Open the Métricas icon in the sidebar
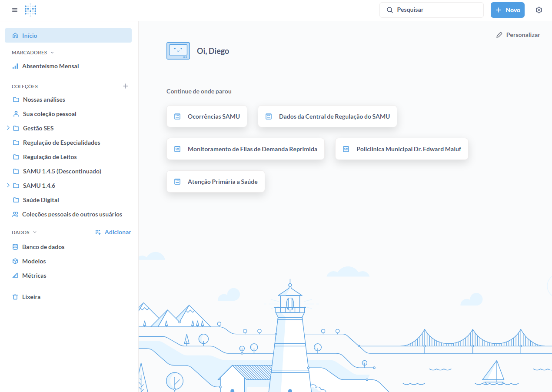The image size is (552, 392). (x=15, y=276)
